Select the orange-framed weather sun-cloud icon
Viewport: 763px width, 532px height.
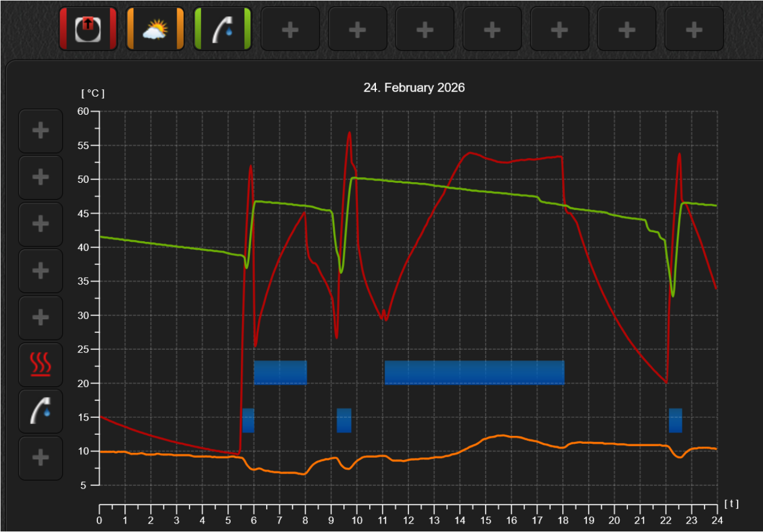[x=155, y=29]
